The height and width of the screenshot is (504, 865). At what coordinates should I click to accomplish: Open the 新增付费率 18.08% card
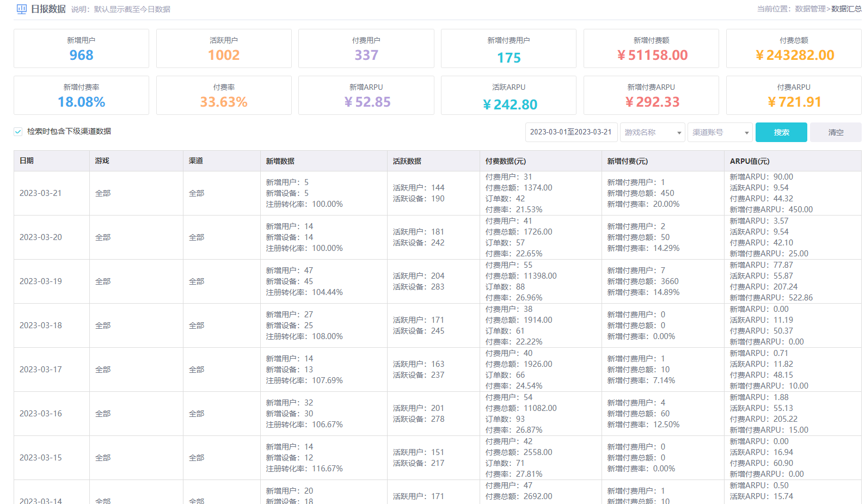(81, 95)
